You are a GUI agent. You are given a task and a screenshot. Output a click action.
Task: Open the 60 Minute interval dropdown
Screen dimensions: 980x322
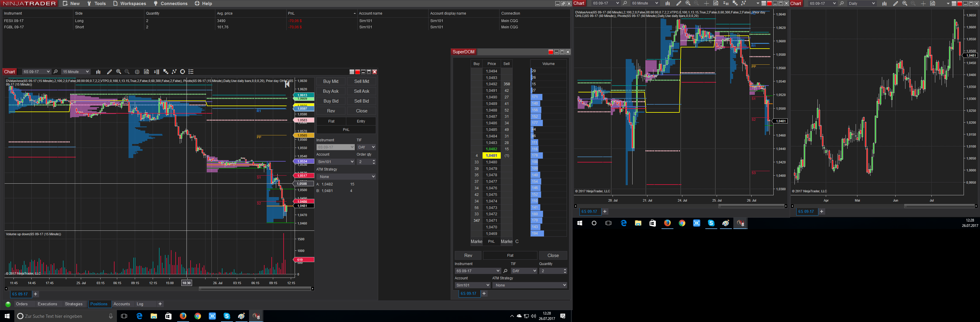645,3
